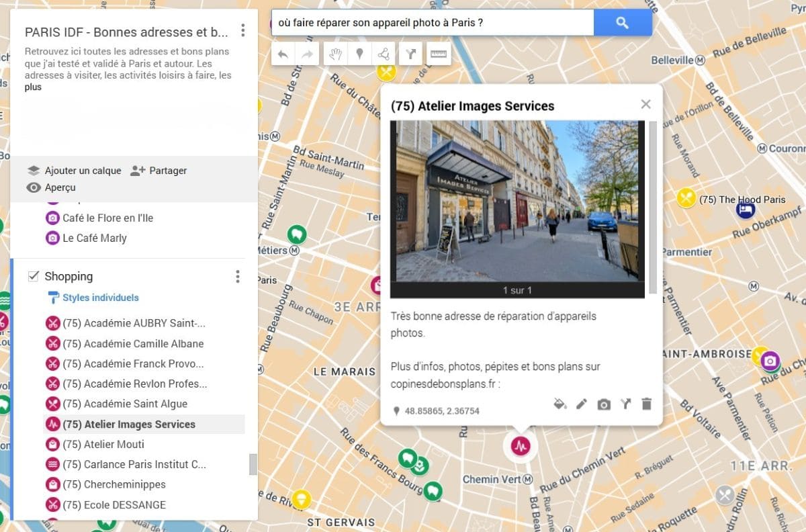Click the undo arrow in the map toolbar

click(283, 54)
